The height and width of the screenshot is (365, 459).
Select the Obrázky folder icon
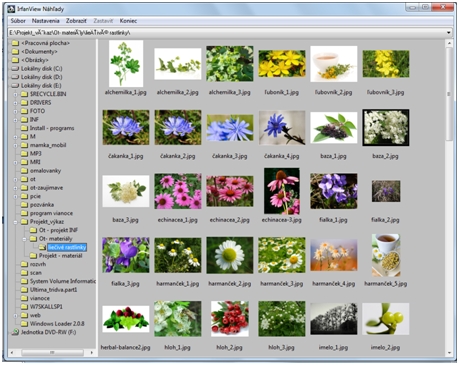pos(15,60)
